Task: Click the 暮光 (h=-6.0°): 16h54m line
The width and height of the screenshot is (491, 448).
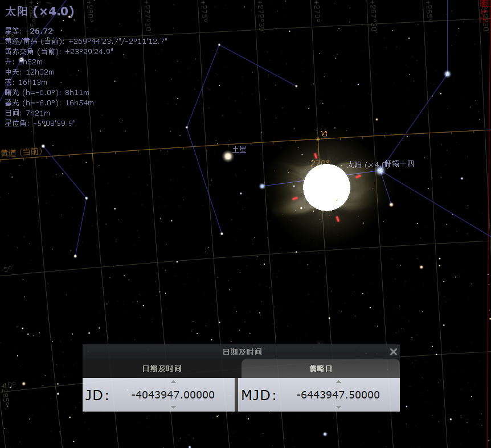Action: pyautogui.click(x=49, y=102)
